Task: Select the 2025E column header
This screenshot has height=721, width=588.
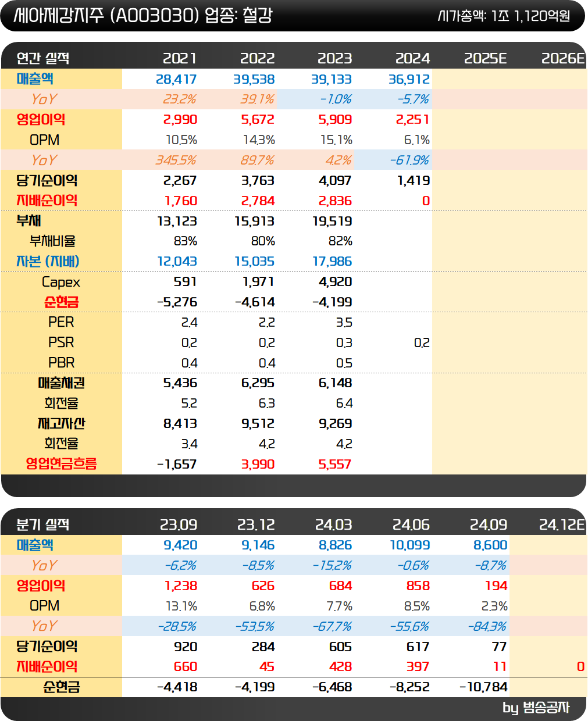Action: point(485,58)
